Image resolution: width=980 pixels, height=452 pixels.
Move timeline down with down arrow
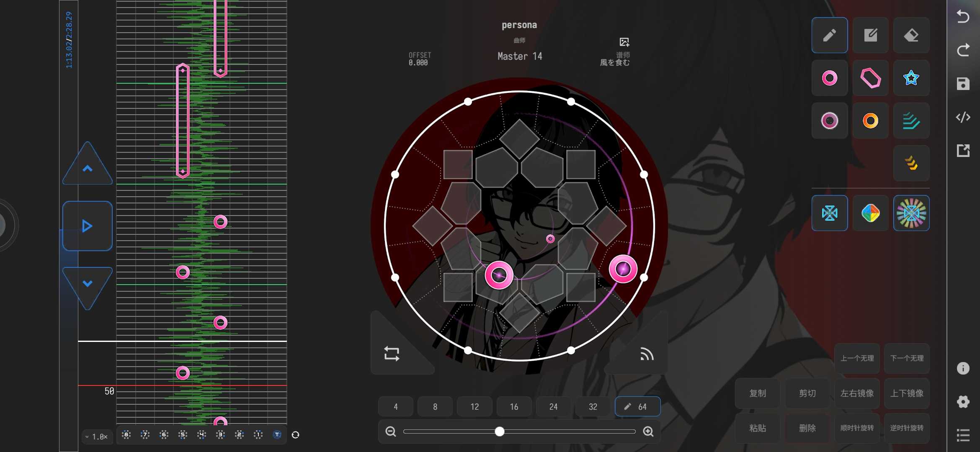(x=87, y=286)
